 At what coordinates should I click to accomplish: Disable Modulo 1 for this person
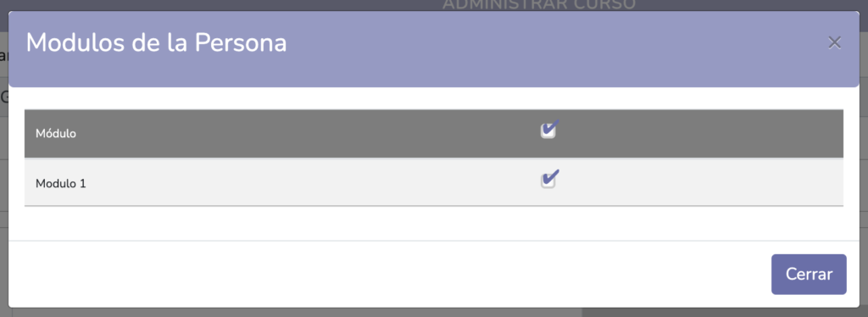coord(548,181)
